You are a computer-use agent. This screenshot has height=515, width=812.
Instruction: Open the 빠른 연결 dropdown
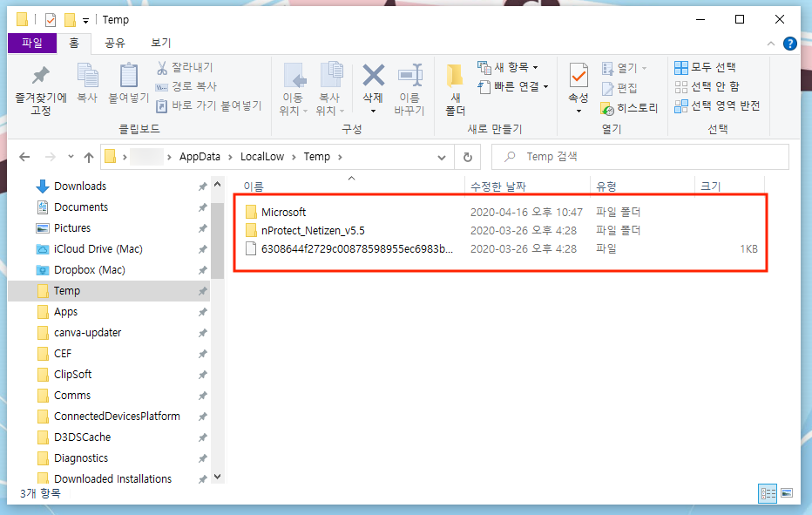(x=512, y=86)
